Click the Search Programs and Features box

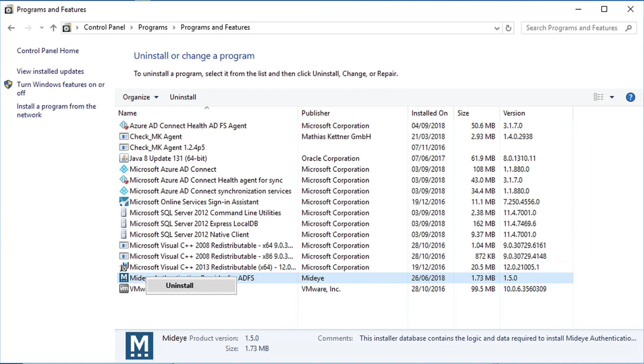point(574,28)
